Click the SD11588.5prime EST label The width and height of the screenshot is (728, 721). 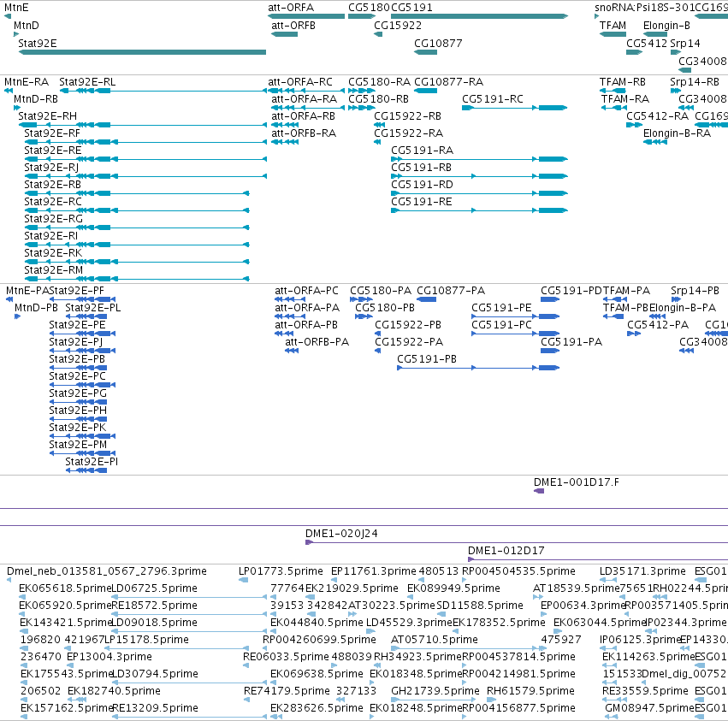click(x=480, y=606)
